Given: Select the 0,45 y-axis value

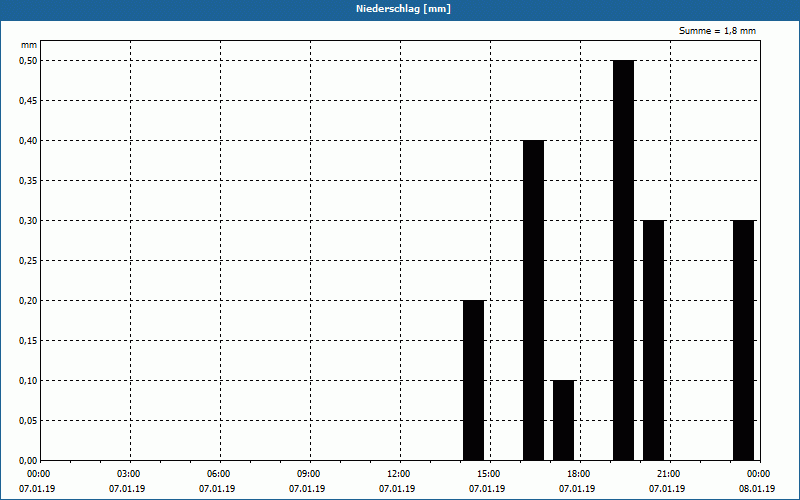Looking at the screenshot, I should coord(28,101).
